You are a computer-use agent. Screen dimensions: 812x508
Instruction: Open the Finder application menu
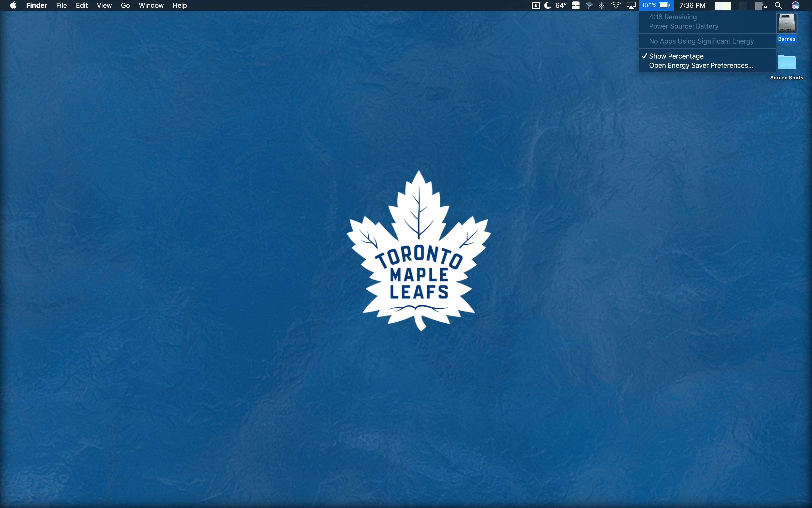(x=36, y=5)
